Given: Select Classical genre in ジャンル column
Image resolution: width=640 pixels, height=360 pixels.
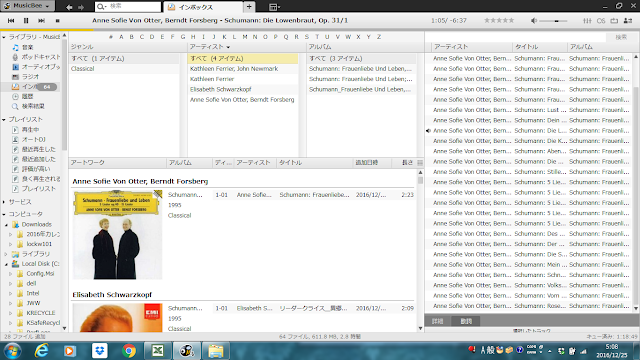Looking at the screenshot, I should (82, 69).
